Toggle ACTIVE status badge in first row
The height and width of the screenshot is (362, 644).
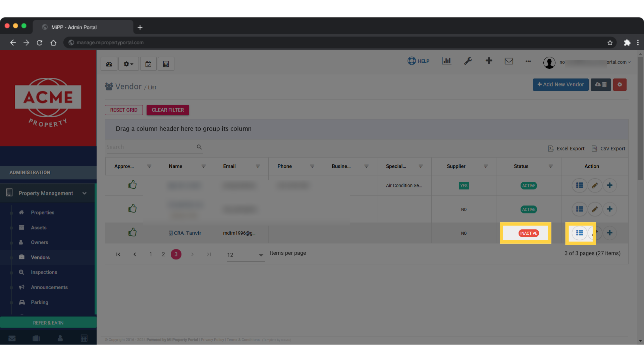coord(529,186)
